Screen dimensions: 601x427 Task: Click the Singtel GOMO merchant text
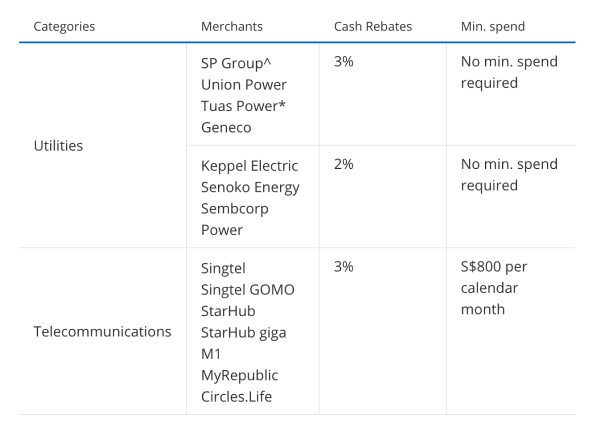248,289
